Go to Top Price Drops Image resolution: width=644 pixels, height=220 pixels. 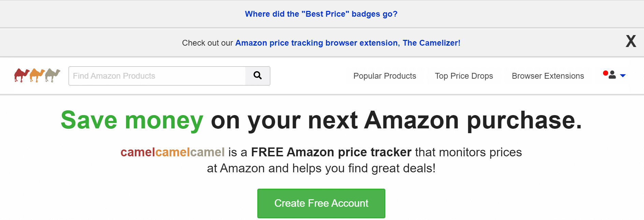tap(464, 76)
